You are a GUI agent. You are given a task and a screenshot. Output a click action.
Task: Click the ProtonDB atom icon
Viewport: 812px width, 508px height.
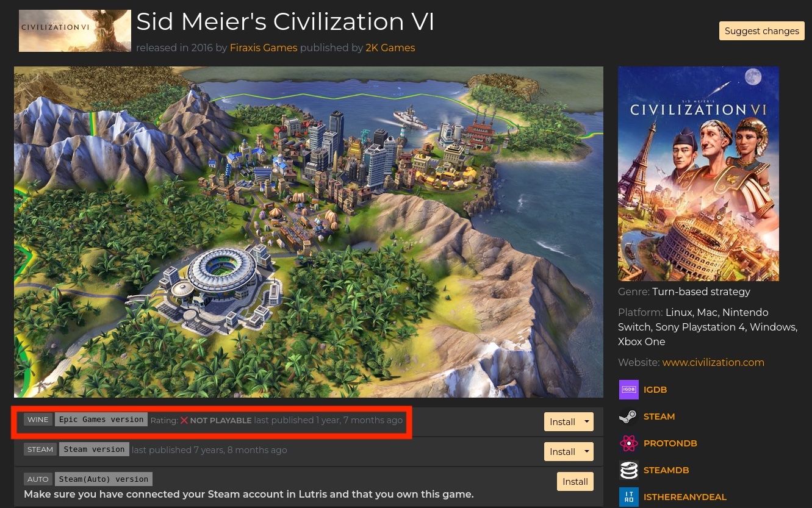(628, 443)
